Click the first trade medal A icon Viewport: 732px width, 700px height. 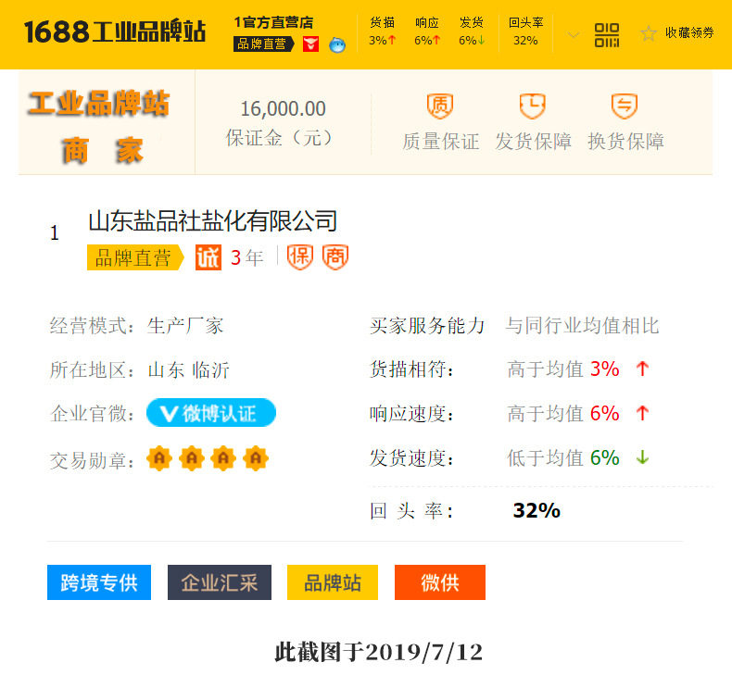click(159, 459)
